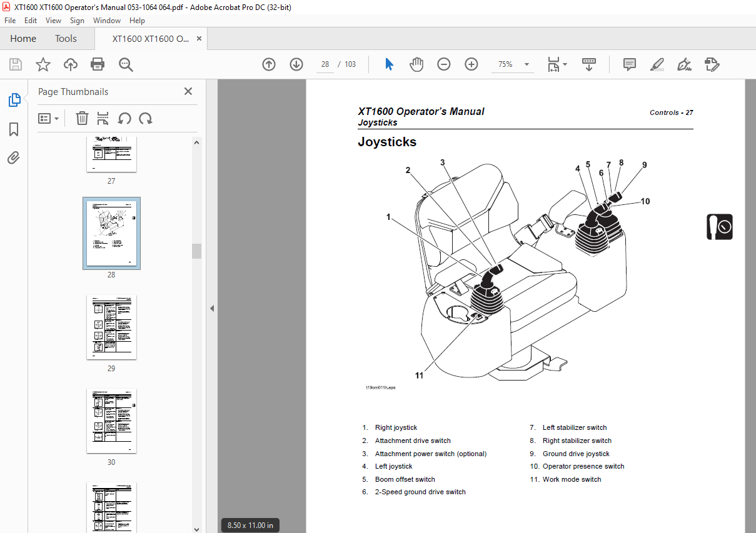
Task: Open the Help menu
Action: coord(137,21)
